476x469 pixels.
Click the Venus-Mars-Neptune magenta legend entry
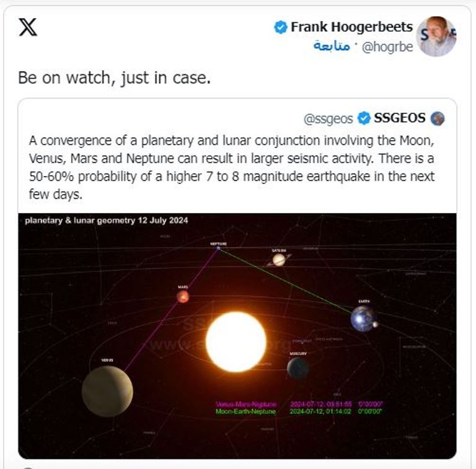[x=246, y=404]
